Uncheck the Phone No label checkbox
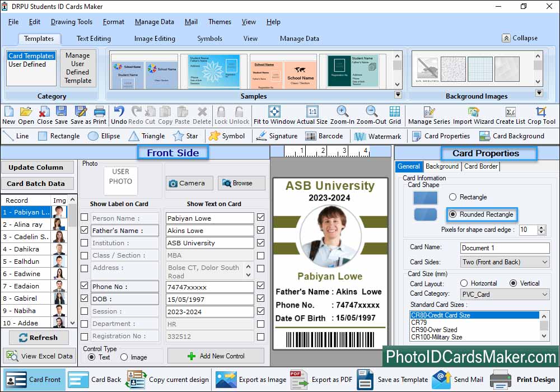Viewport: 560px width, 392px height. 85,286
